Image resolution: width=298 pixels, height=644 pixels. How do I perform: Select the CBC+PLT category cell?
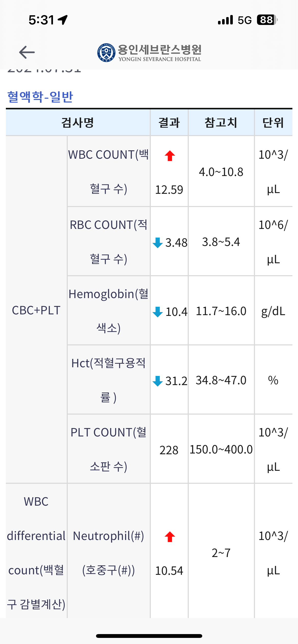click(x=36, y=310)
